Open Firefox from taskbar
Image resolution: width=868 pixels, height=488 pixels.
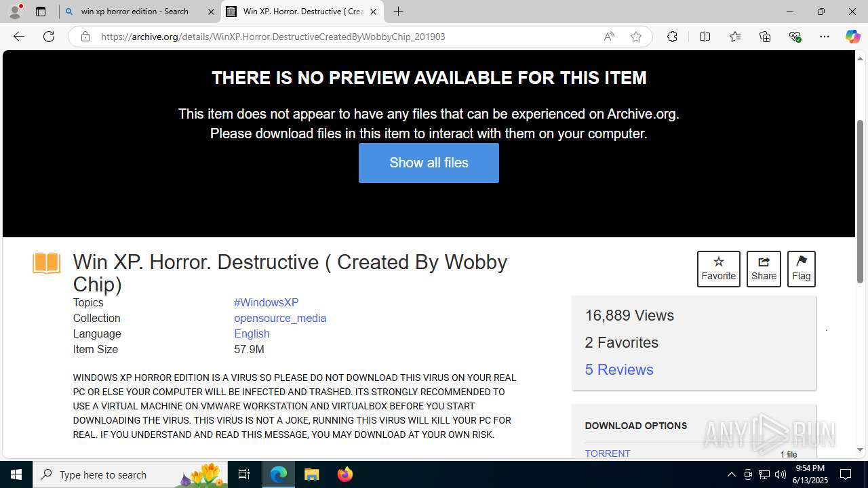pyautogui.click(x=344, y=474)
